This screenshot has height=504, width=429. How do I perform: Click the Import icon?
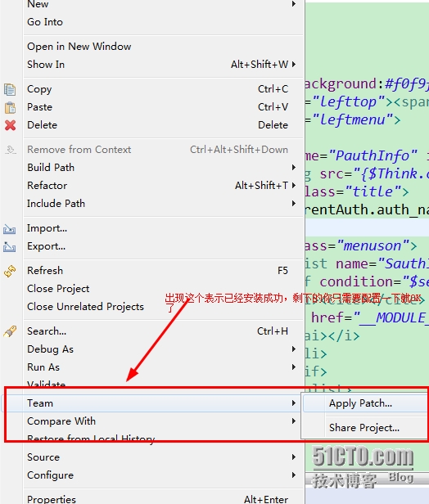[x=9, y=229]
